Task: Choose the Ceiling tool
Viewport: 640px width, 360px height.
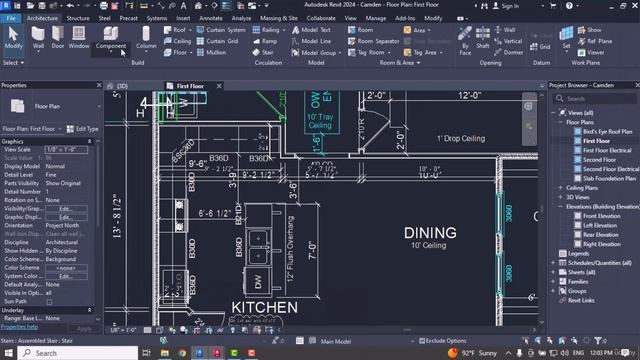Action: coord(178,41)
